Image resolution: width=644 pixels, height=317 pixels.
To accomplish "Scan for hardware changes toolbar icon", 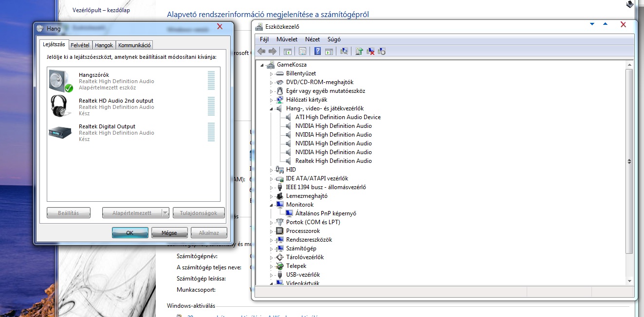I will point(344,51).
